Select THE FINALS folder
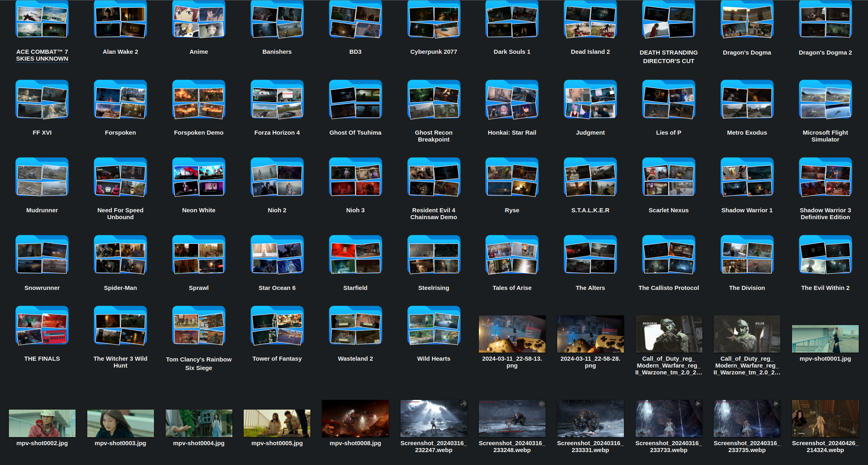Image resolution: width=868 pixels, height=465 pixels. click(42, 325)
